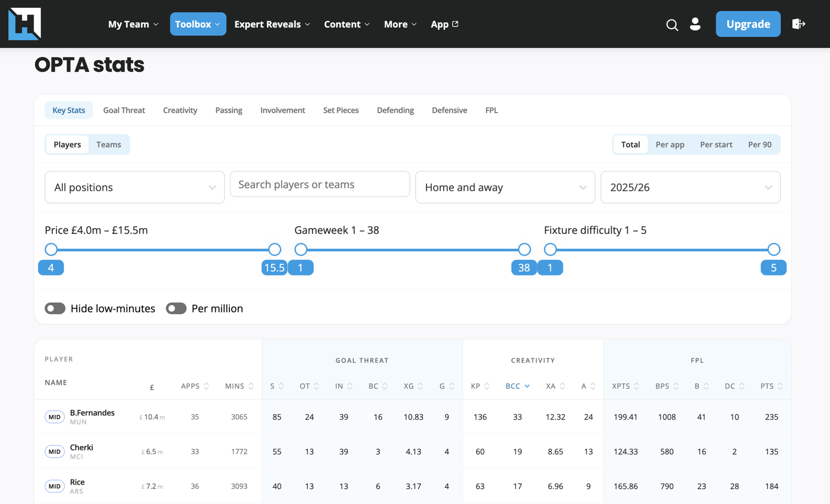The height and width of the screenshot is (504, 830).
Task: Switch stats to Per start
Action: tap(716, 145)
